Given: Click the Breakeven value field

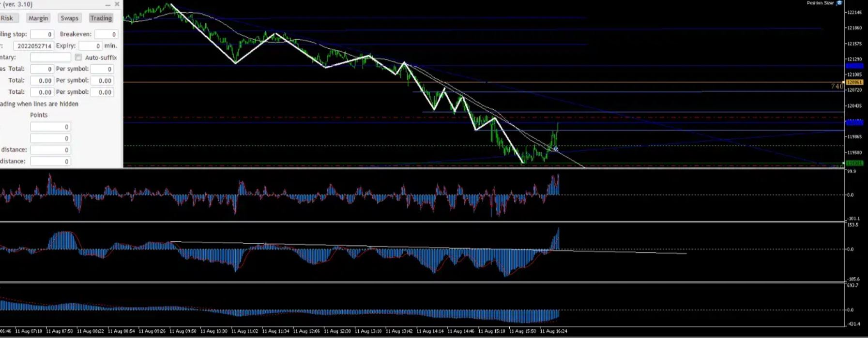Looking at the screenshot, I should click(x=106, y=34).
